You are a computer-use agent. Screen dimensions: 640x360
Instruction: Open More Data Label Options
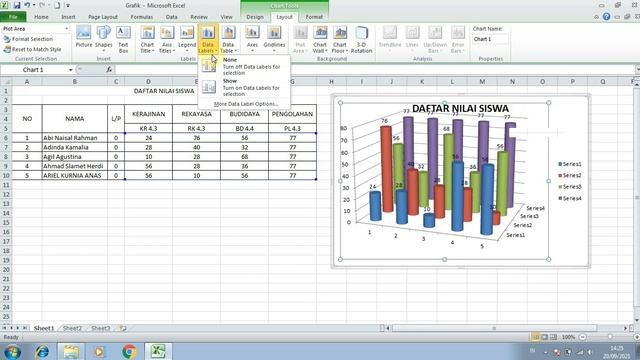tap(246, 104)
